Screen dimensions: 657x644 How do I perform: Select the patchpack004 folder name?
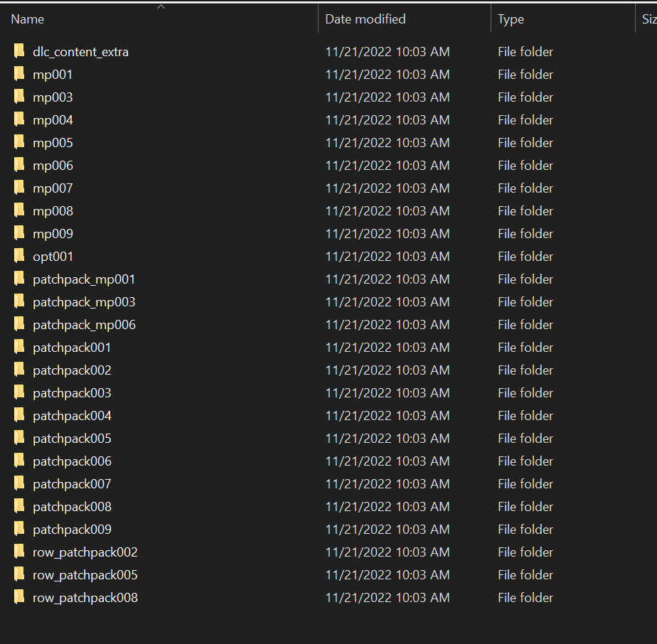click(x=72, y=416)
